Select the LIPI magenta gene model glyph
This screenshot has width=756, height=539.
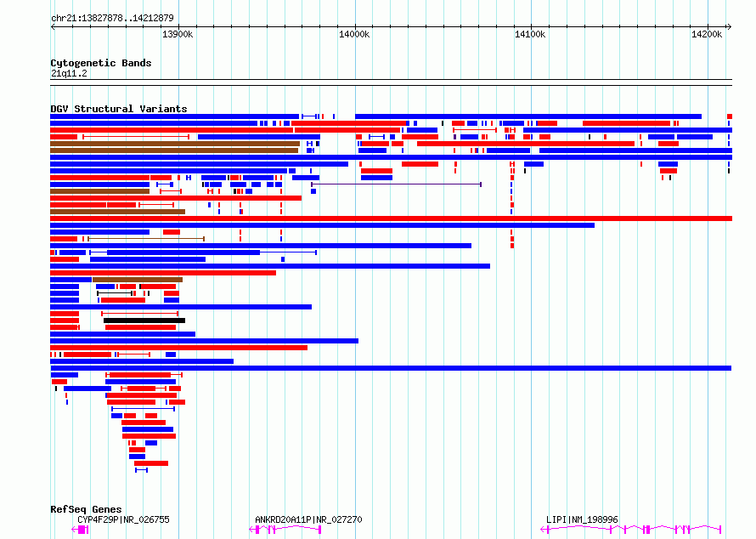(631, 530)
